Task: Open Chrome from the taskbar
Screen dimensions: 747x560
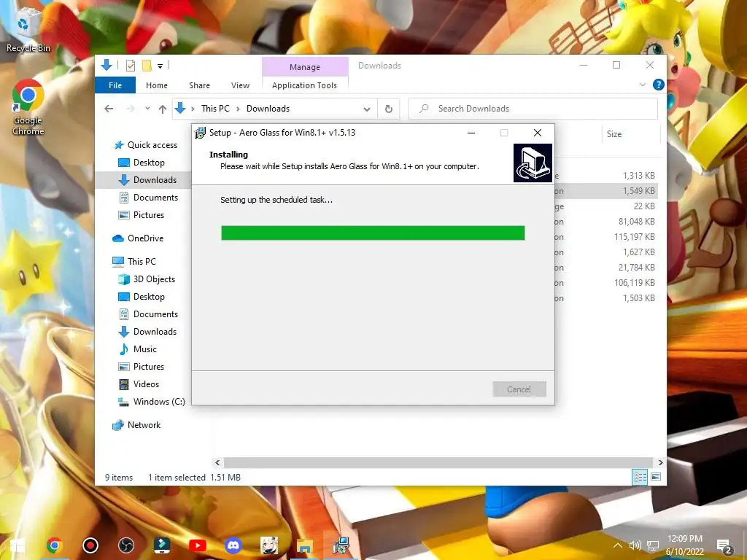Action: [54, 545]
